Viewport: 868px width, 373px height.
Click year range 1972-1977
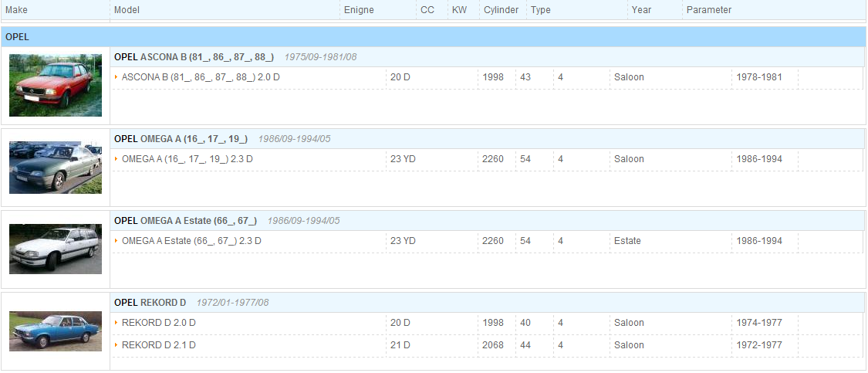[759, 344]
